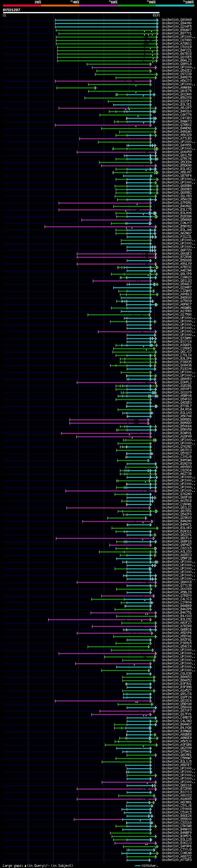This screenshot has width=197, height=868.
Task: Pick the UniRef100_Q8IE75 label
Action: tap(177, 91)
